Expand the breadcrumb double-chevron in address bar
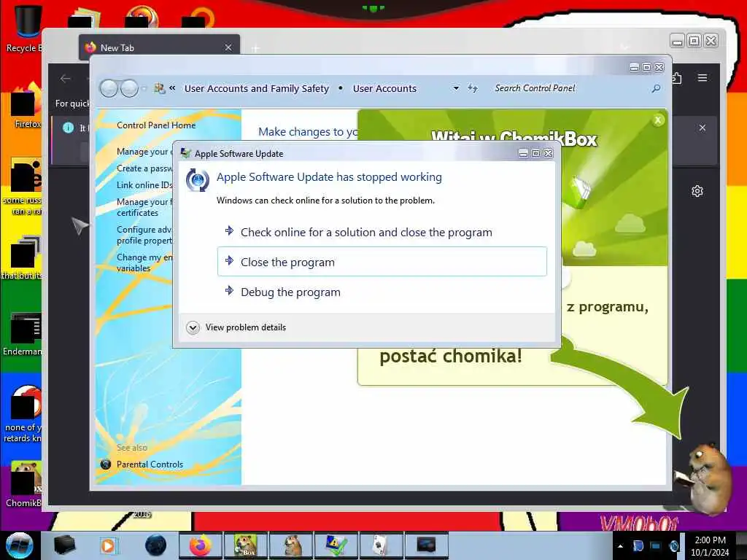Image resolution: width=747 pixels, height=560 pixels. coord(172,88)
